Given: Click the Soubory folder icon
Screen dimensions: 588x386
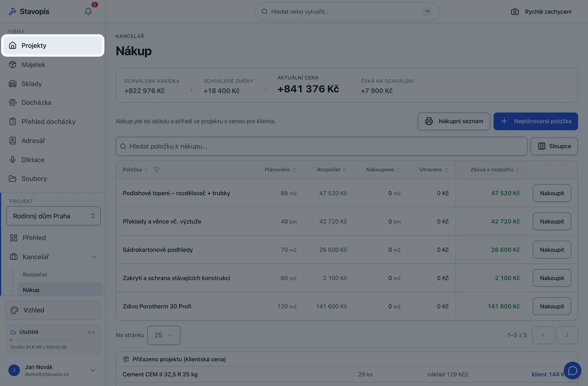Looking at the screenshot, I should point(12,179).
